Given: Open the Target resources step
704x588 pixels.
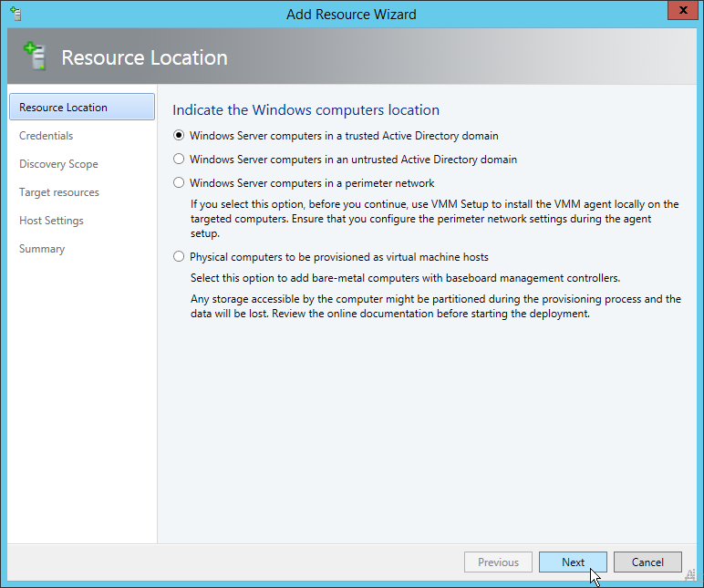Looking at the screenshot, I should click(x=59, y=192).
